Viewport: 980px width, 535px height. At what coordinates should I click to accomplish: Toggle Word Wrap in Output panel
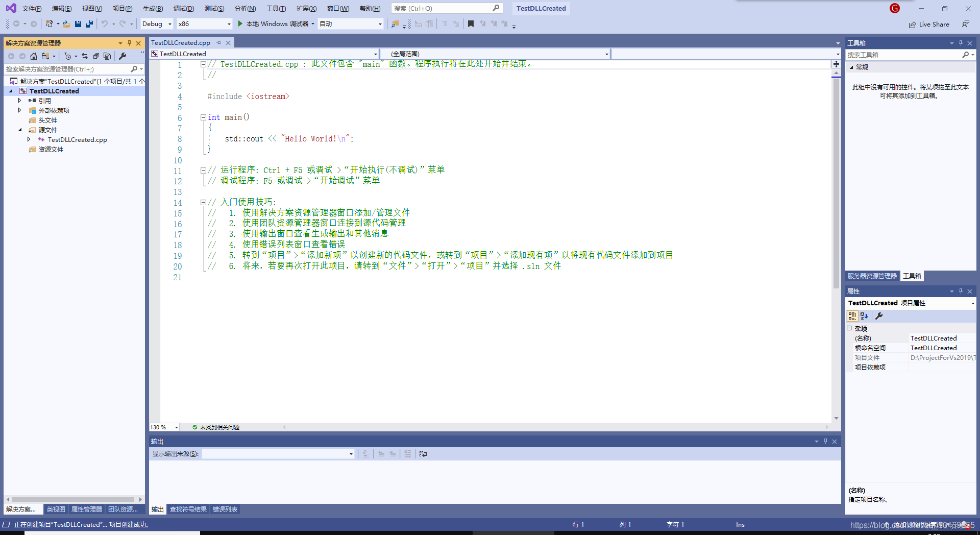point(423,454)
